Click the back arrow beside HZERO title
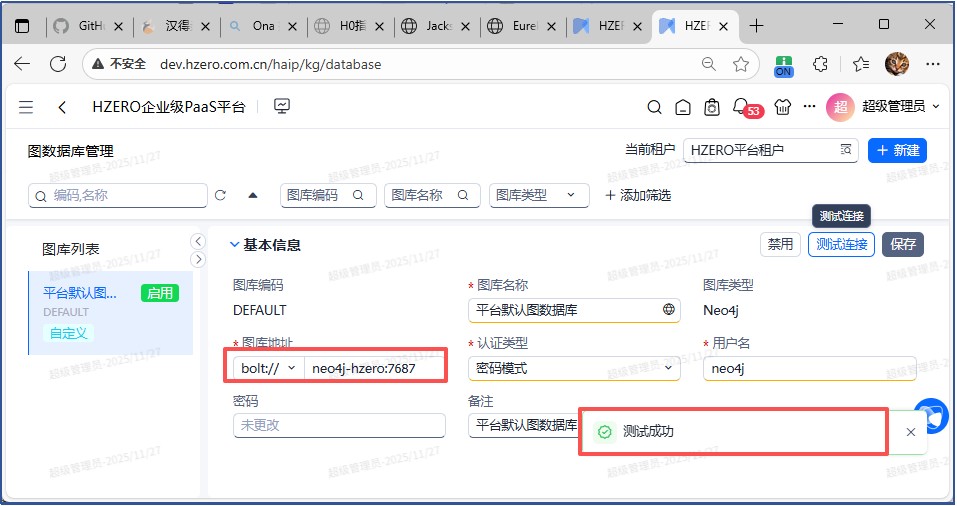 coord(63,107)
